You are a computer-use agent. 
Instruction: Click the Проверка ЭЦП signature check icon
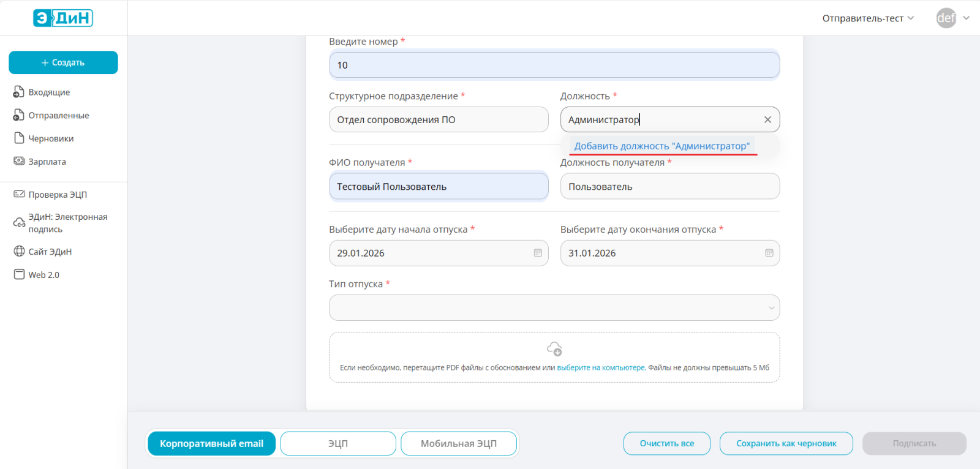[x=19, y=194]
